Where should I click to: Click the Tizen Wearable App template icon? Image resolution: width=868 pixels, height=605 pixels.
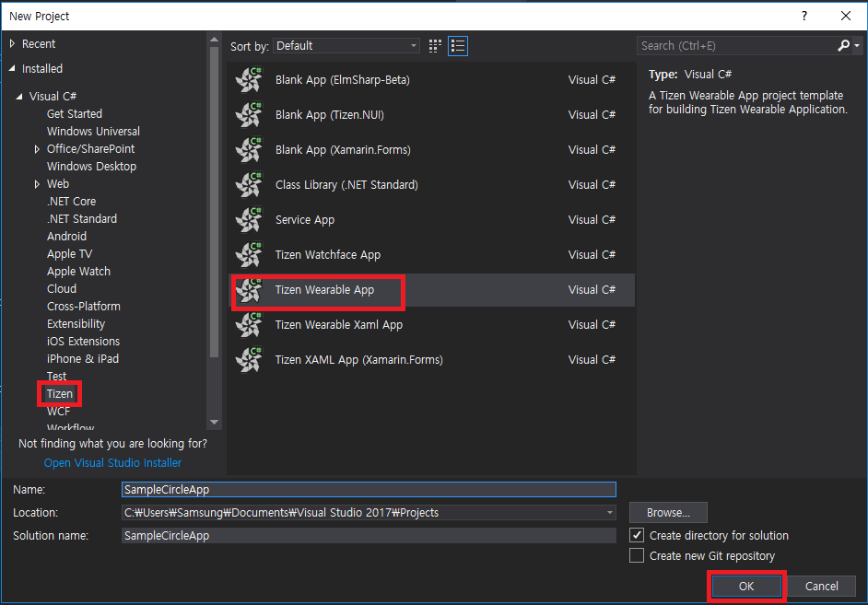click(249, 289)
